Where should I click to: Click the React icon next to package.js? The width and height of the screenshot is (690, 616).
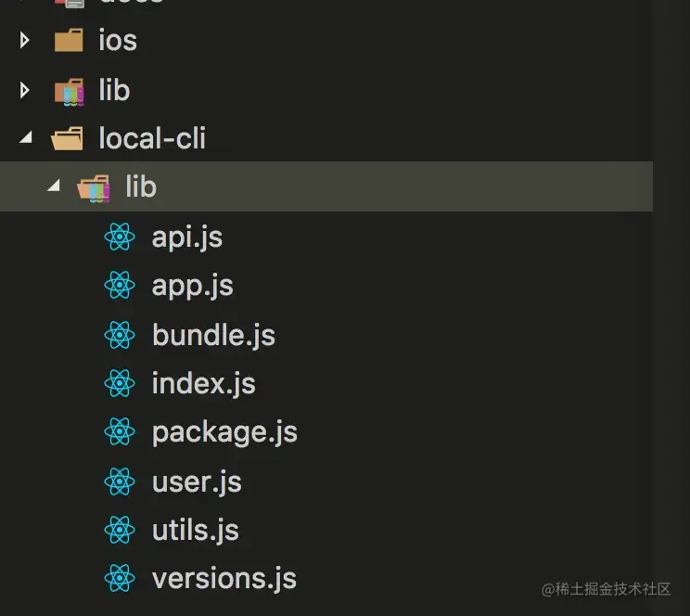point(120,431)
